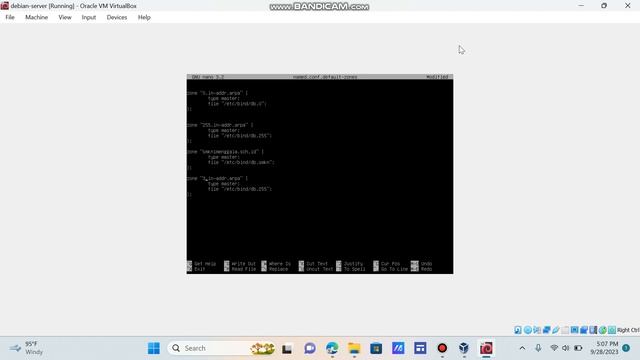Click the zone "smkrimenggala.sch.id" line
The image size is (640, 360).
[225, 151]
